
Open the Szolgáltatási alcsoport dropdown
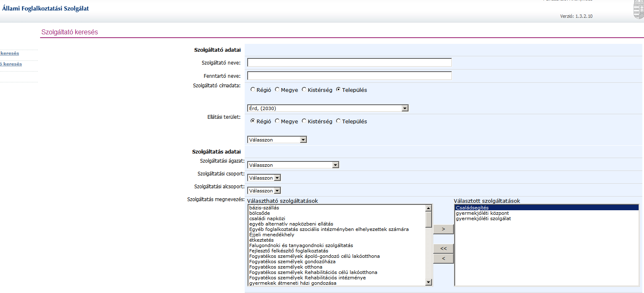pos(264,190)
